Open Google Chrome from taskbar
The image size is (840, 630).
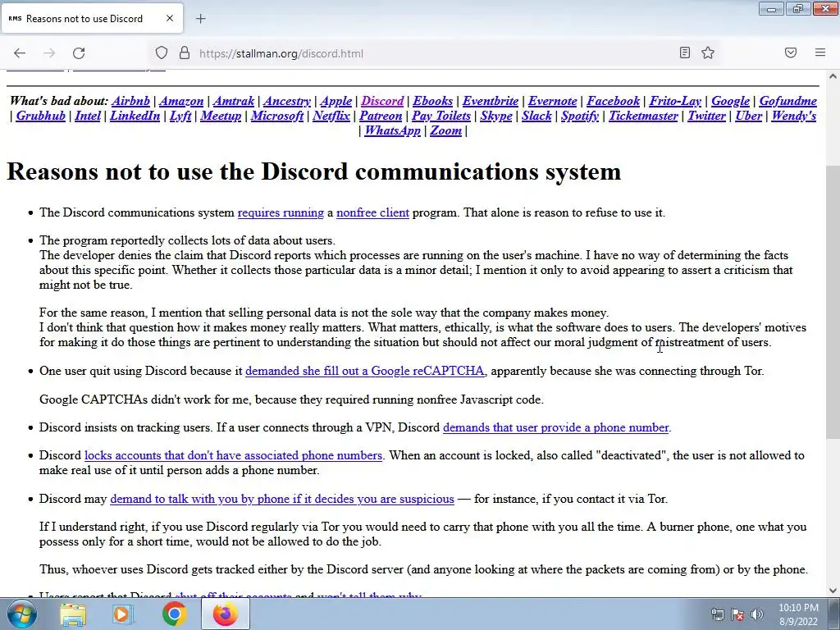coord(174,614)
